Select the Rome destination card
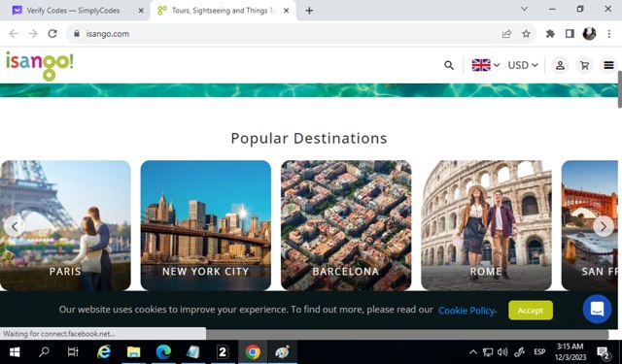This screenshot has width=622, height=364. [x=486, y=225]
